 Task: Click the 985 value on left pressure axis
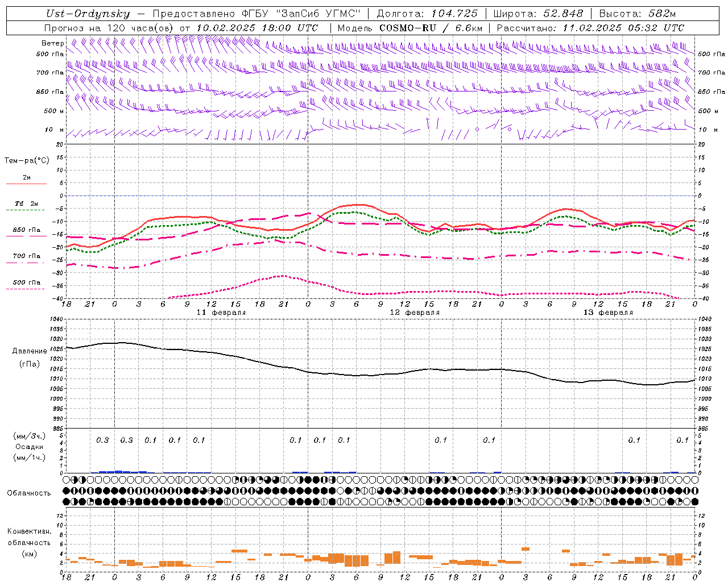pyautogui.click(x=57, y=429)
